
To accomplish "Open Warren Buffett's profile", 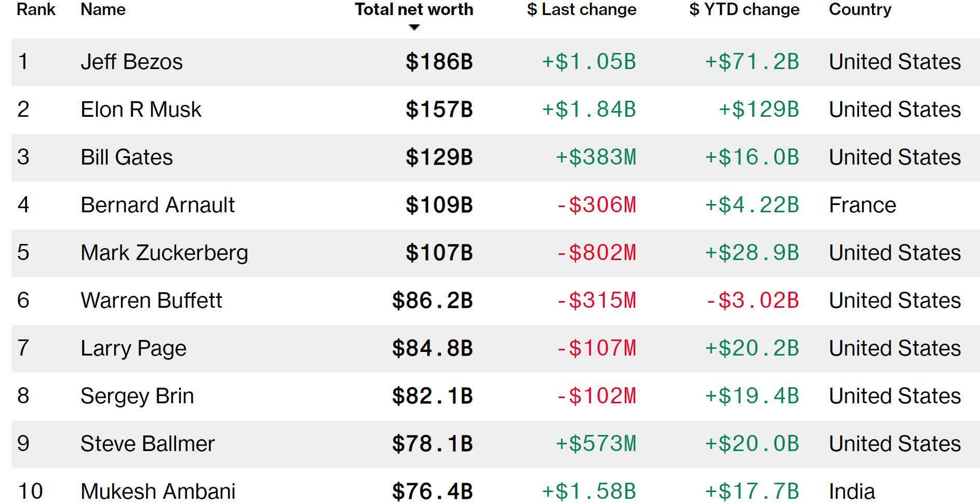I will click(151, 301).
